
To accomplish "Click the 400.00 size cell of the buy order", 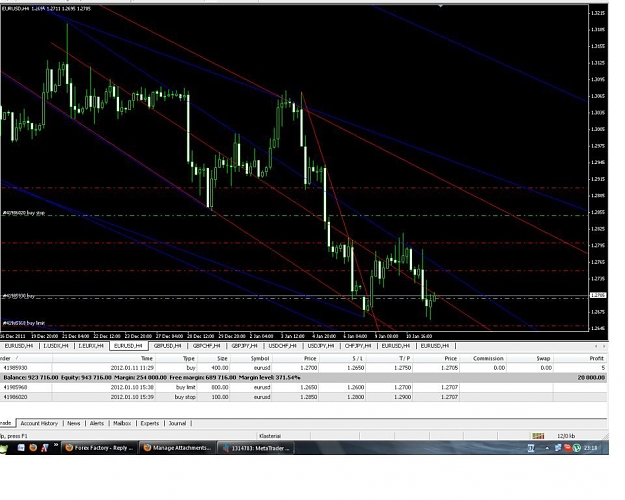I will point(220,368).
